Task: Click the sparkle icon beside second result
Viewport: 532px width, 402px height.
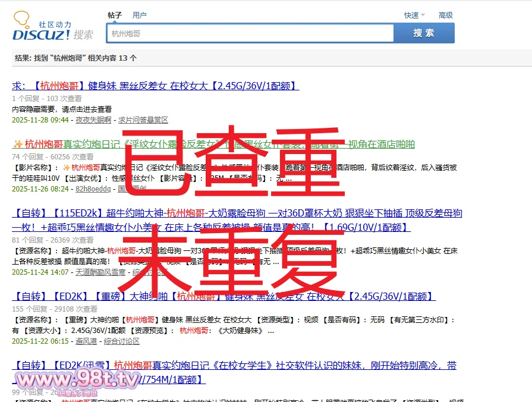Action: point(17,145)
